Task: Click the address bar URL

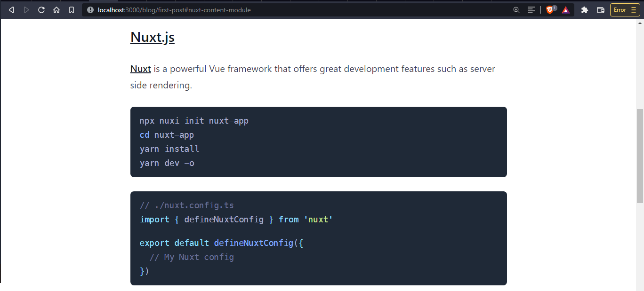Action: coord(174,10)
